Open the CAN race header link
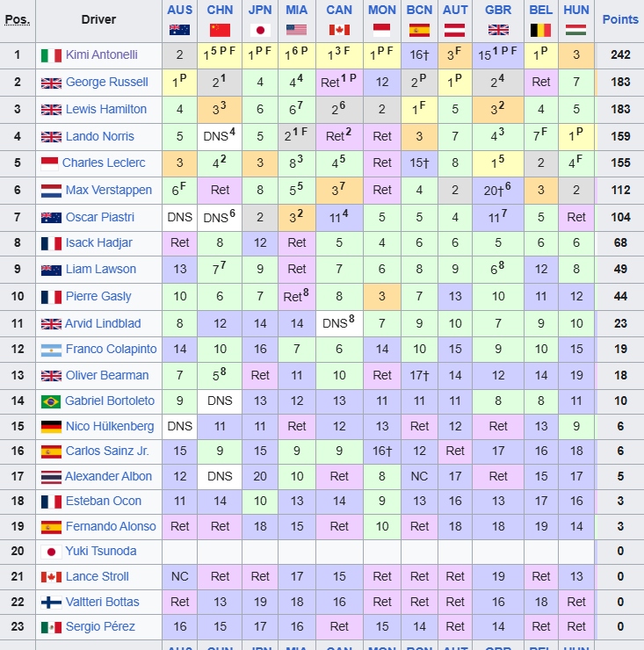 click(339, 10)
